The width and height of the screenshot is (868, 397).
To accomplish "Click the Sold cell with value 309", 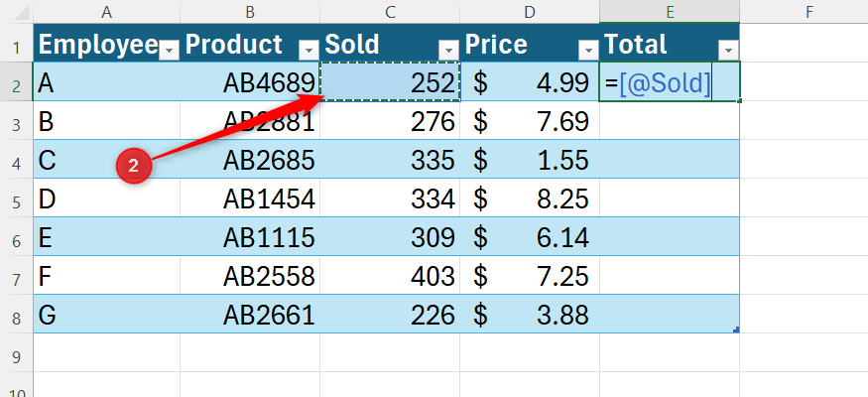I will 390,237.
